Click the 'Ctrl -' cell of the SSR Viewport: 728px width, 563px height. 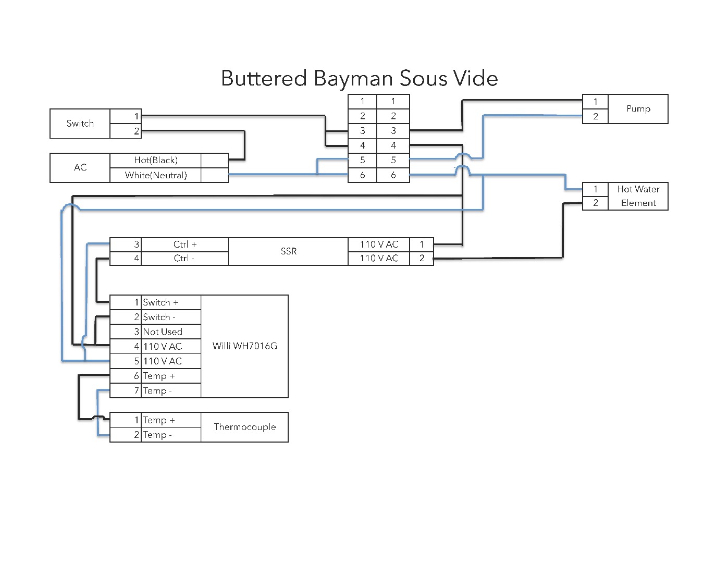185,258
